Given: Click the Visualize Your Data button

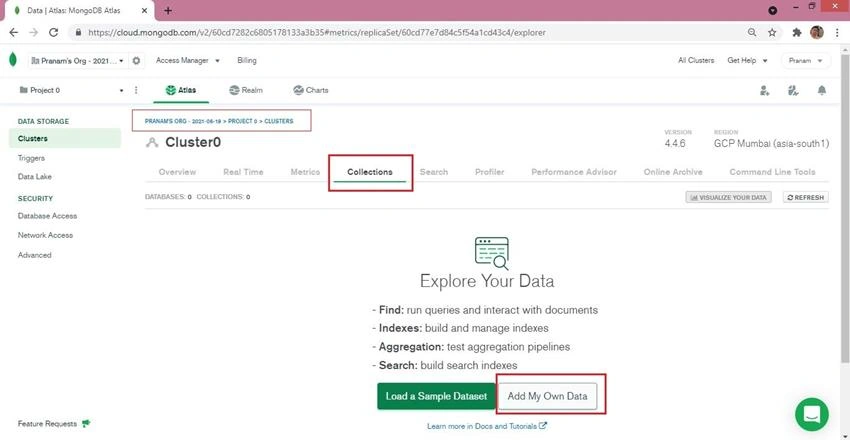Looking at the screenshot, I should (x=728, y=198).
